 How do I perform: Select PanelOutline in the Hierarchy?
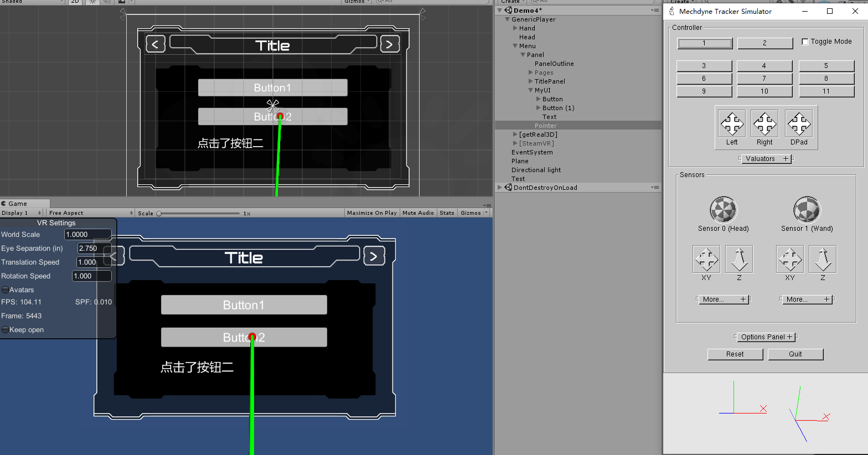(554, 64)
